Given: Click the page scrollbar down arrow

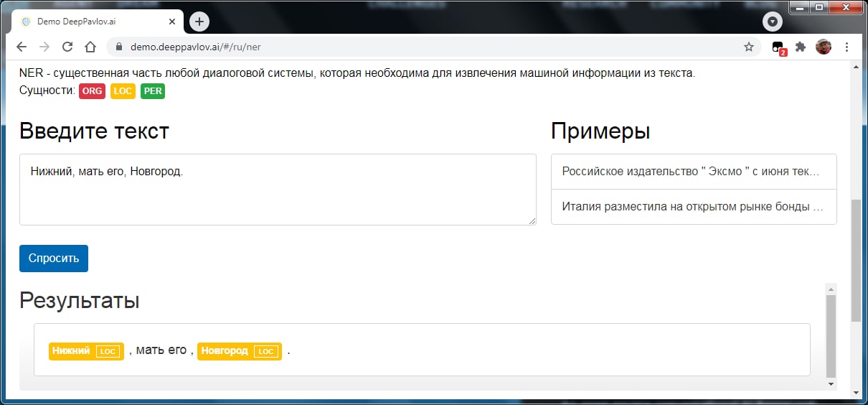Looking at the screenshot, I should pyautogui.click(x=856, y=392).
